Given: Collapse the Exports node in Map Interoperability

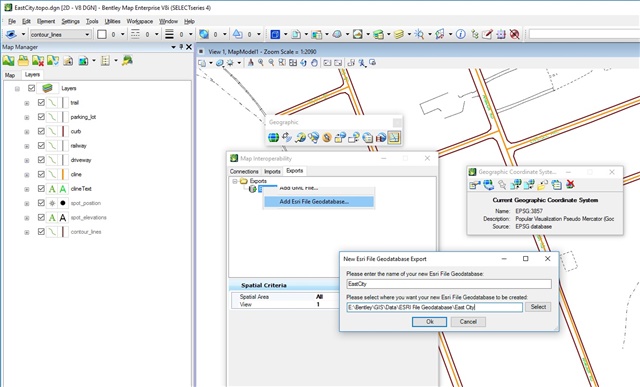Looking at the screenshot, I should (235, 181).
